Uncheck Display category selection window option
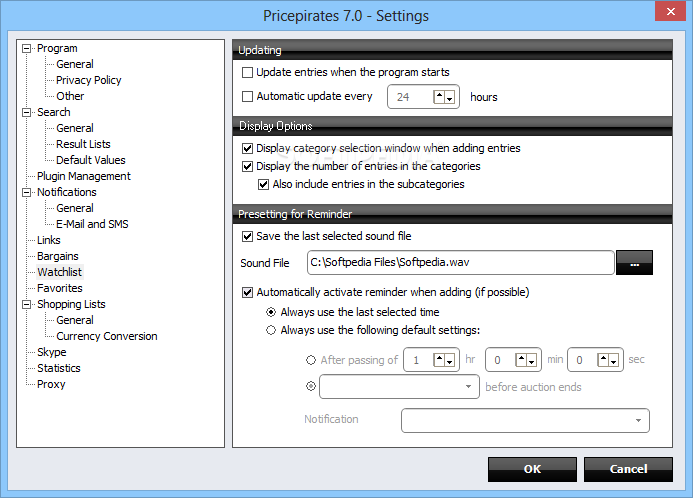The height and width of the screenshot is (498, 693). (248, 148)
